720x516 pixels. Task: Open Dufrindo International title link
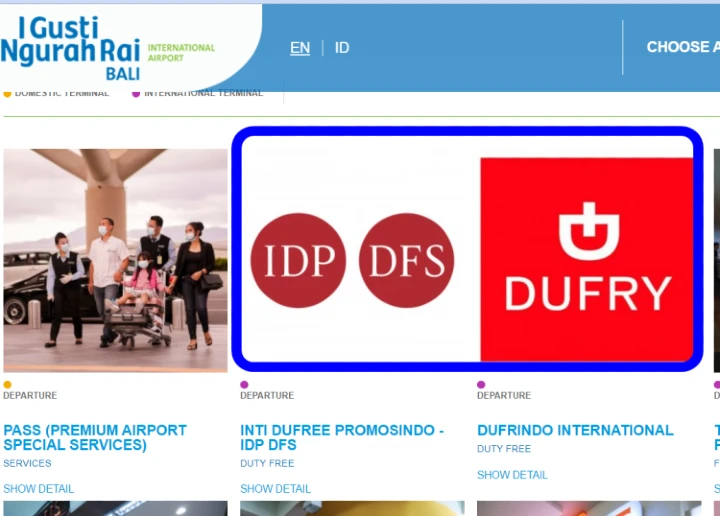pyautogui.click(x=575, y=430)
